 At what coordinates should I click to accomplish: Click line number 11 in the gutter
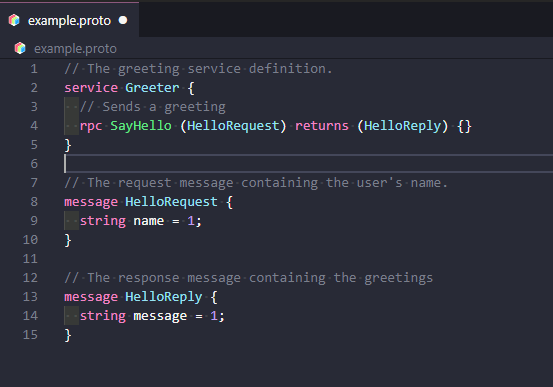tap(30, 259)
